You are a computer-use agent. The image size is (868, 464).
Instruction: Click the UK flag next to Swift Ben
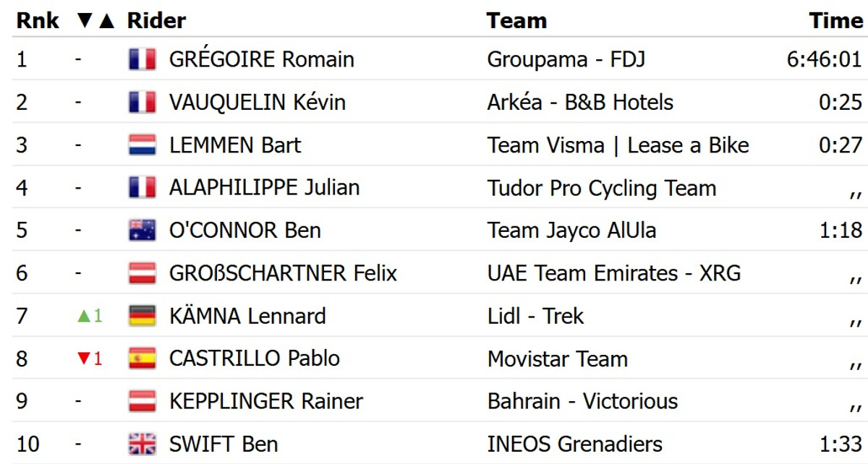point(142,444)
